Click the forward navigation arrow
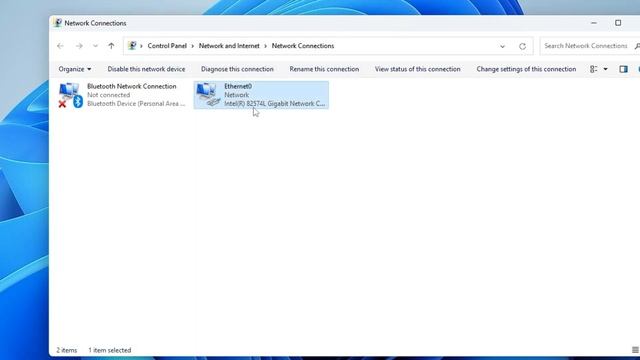Image resolution: width=640 pixels, height=360 pixels. coord(79,46)
